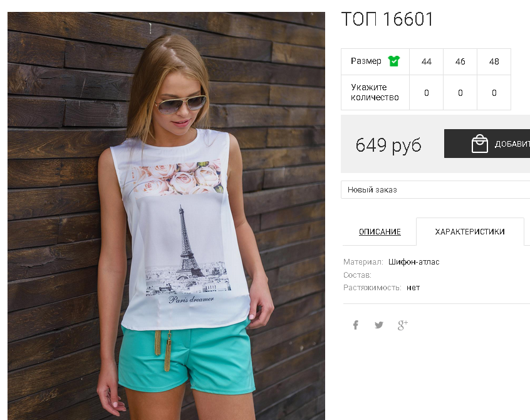
Task: Add the item to cart
Action: pos(487,144)
